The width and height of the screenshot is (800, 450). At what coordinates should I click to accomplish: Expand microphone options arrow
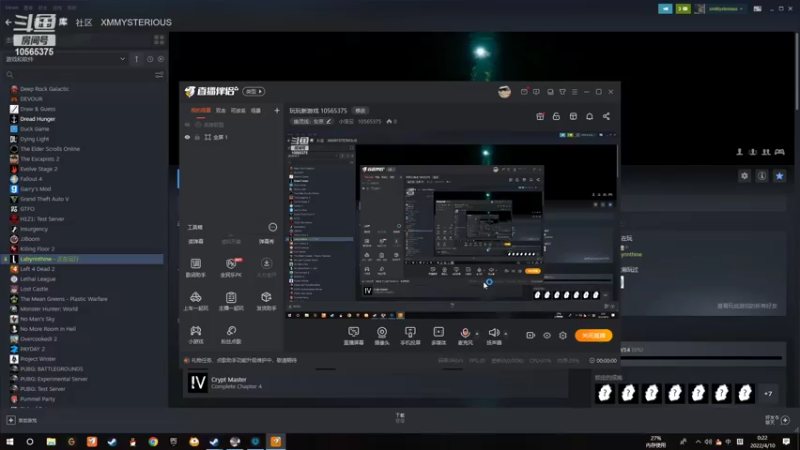tap(477, 334)
